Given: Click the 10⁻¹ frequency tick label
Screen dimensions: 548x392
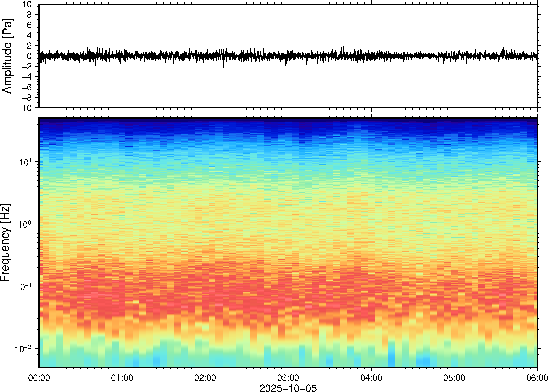Looking at the screenshot, I should point(23,287).
